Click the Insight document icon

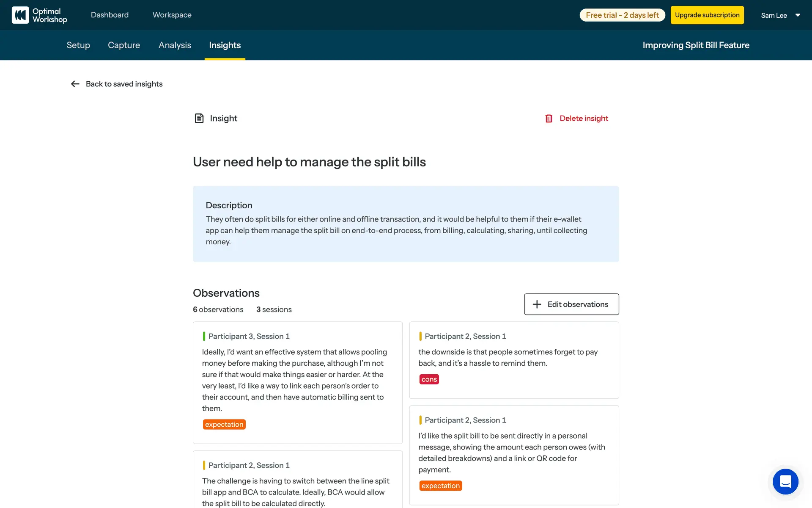tap(199, 118)
